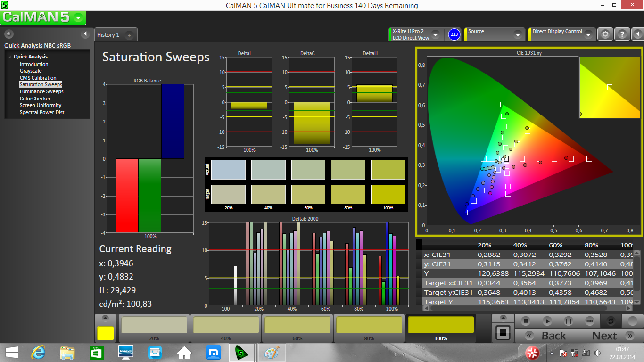Screen dimensions: 644x362
Task: Click the blue 233 meter timer circle
Action: pyautogui.click(x=454, y=34)
